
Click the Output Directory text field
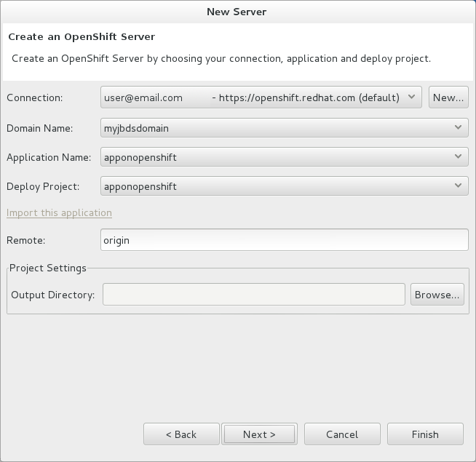click(x=254, y=295)
